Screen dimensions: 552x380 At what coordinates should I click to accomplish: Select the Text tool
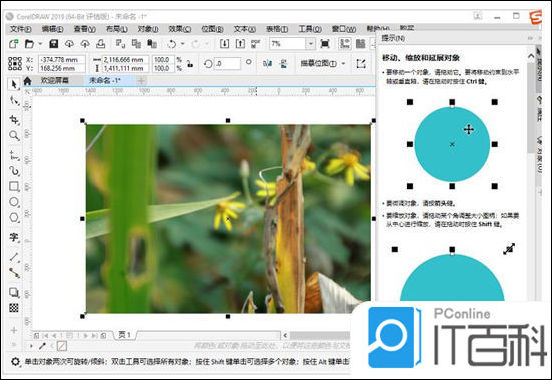[x=14, y=237]
